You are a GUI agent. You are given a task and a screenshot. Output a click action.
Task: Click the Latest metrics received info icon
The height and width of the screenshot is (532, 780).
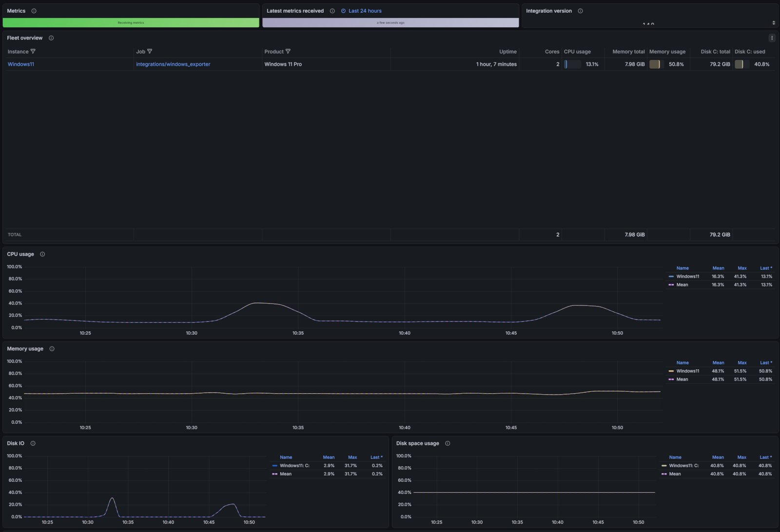click(332, 11)
